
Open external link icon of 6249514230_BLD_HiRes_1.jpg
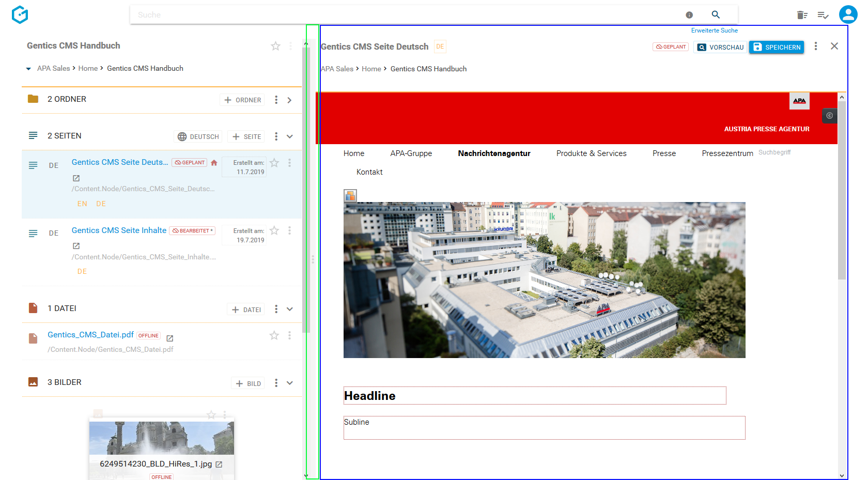[x=219, y=464]
